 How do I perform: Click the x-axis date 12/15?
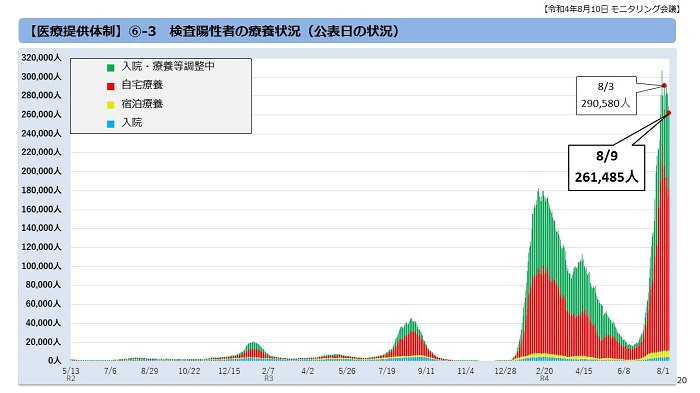pos(229,371)
